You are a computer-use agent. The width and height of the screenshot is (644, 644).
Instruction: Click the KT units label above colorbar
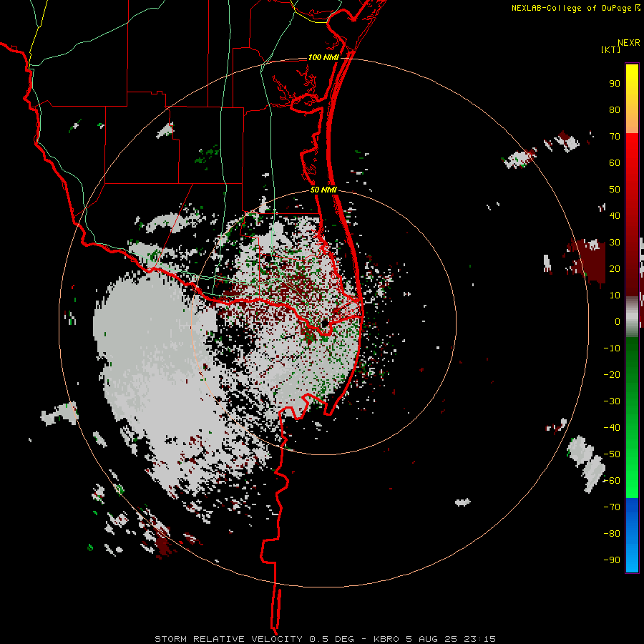[x=611, y=49]
